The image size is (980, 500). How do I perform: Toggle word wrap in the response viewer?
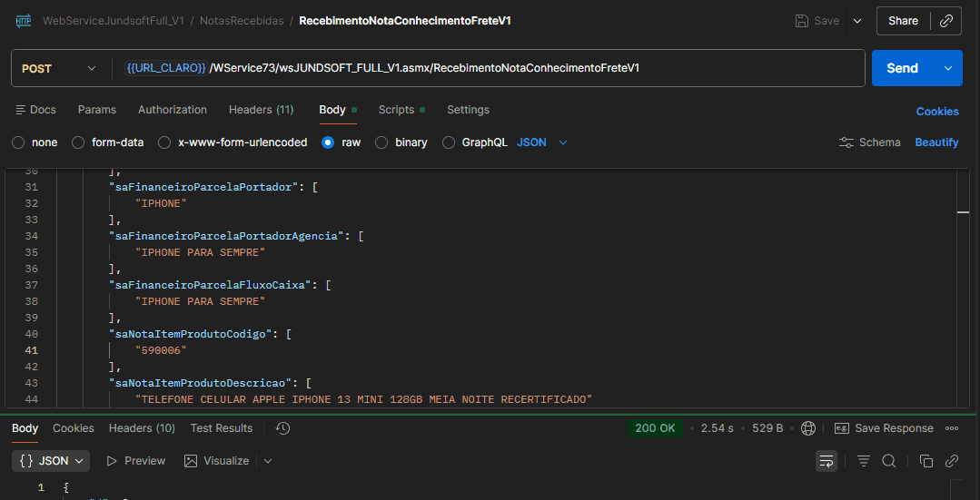pos(827,461)
